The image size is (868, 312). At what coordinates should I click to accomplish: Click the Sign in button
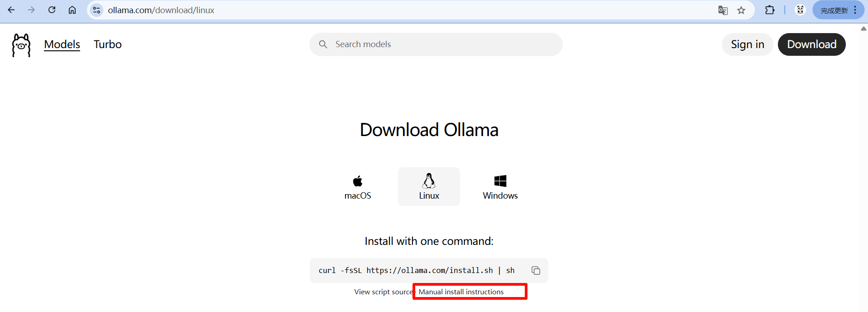pyautogui.click(x=747, y=44)
